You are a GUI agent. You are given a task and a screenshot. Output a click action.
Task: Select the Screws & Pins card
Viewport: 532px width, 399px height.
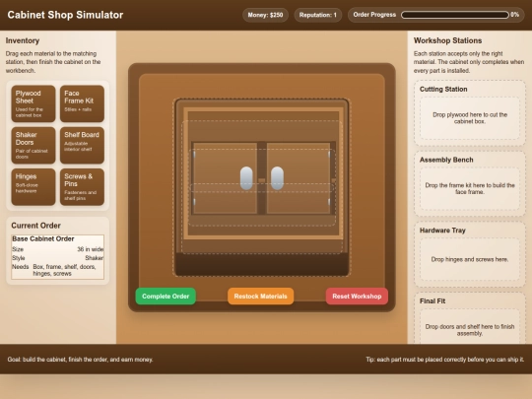[82, 187]
